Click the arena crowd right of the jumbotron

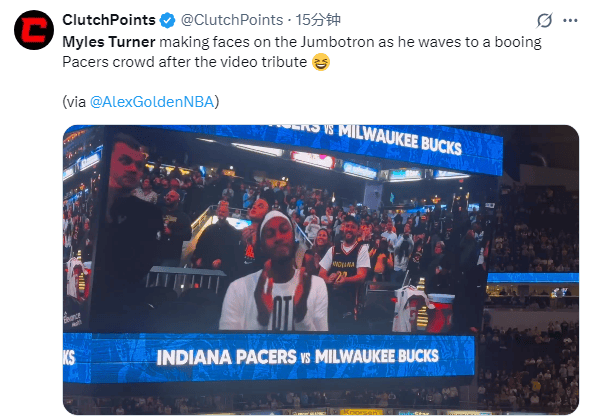[x=532, y=228]
